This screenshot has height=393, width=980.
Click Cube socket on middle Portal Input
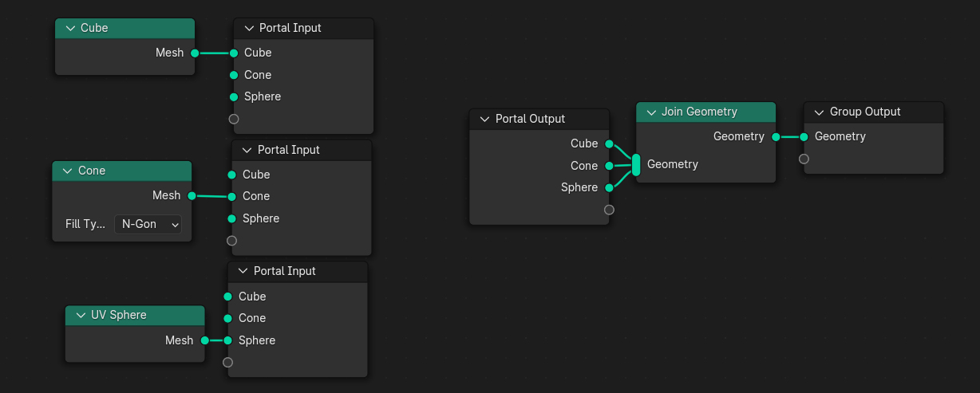pyautogui.click(x=232, y=175)
